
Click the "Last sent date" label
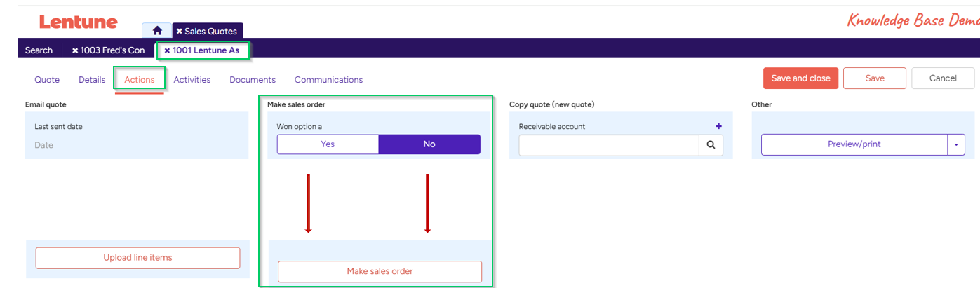pyautogui.click(x=59, y=126)
